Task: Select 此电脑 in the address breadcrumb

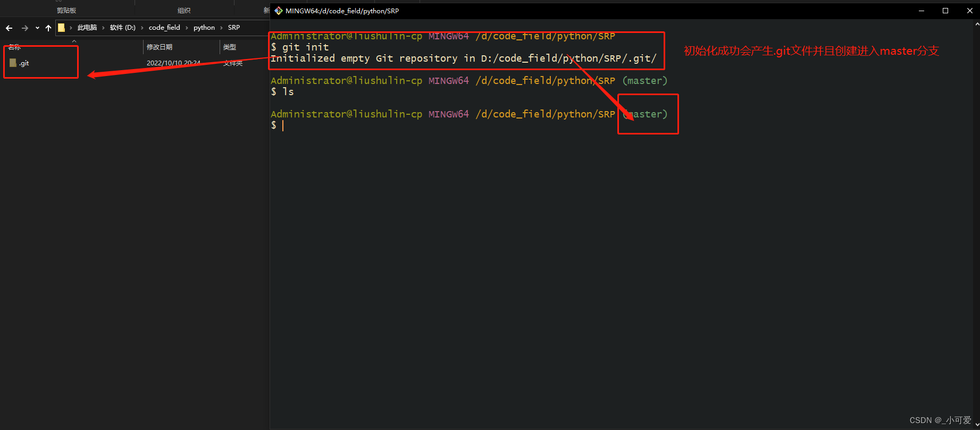Action: [87, 28]
